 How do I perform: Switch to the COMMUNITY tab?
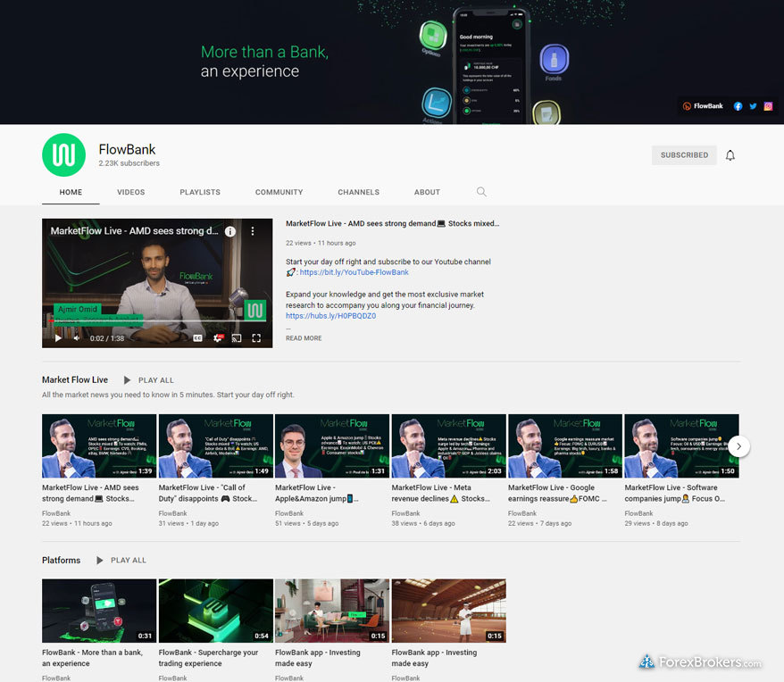[279, 192]
